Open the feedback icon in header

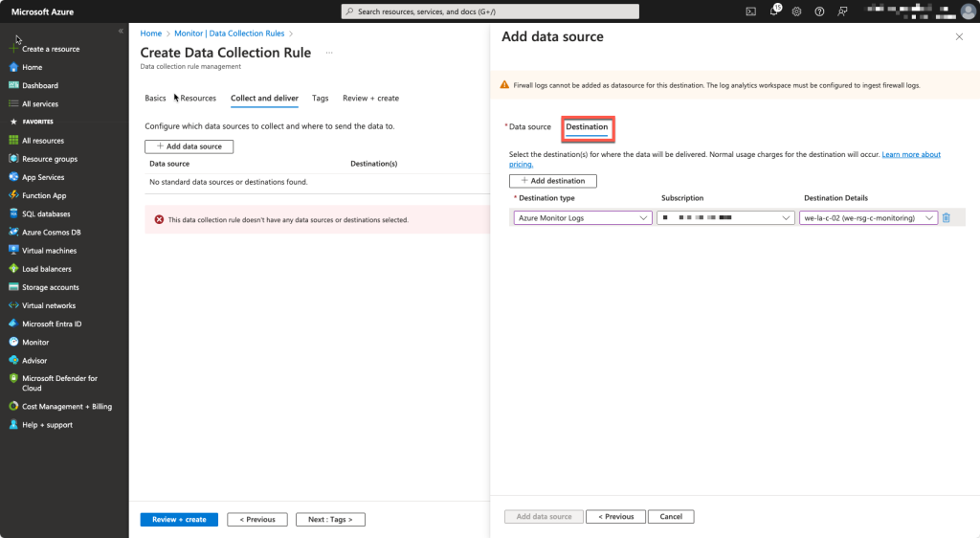842,11
